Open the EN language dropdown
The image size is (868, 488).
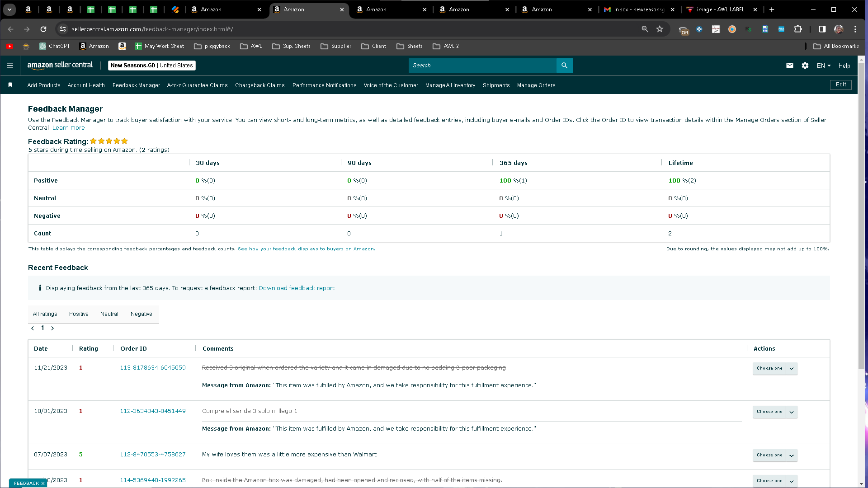(824, 66)
